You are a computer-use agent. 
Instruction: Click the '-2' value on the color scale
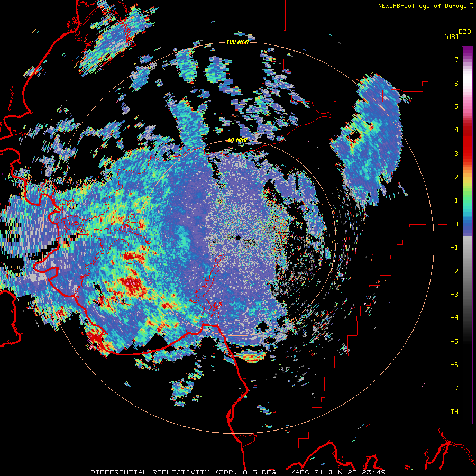point(454,271)
